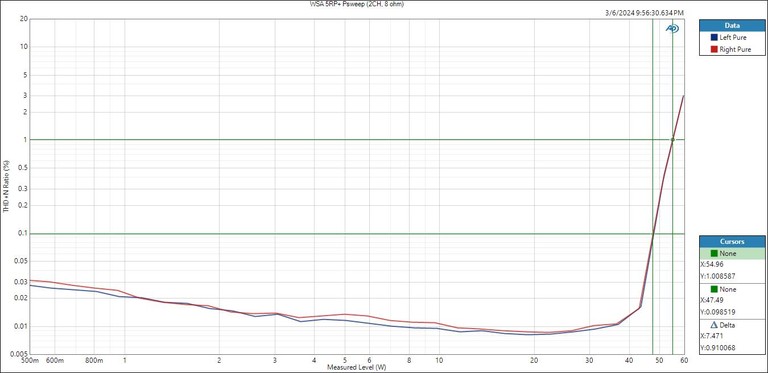Screen dimensions: 768x373
Task: Click the X:54.96 cursor value
Action: (x=711, y=264)
